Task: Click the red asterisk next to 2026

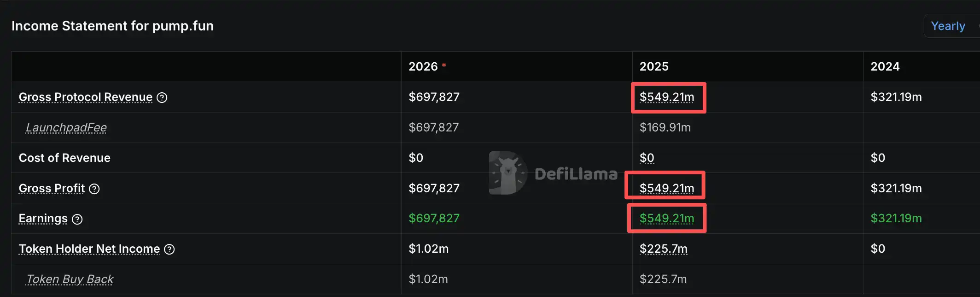Action: pyautogui.click(x=444, y=65)
